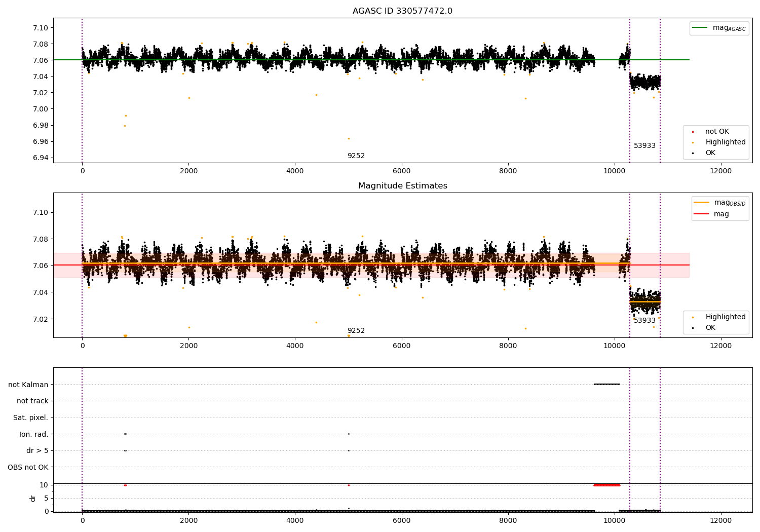
Task: Click the 7.10 tick on the top plot
Action: [41, 28]
